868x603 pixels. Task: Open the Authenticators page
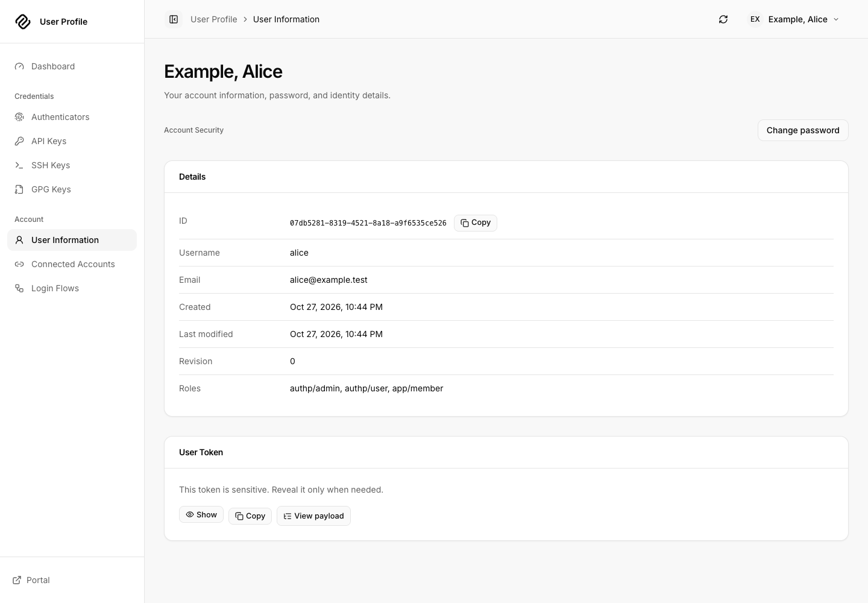tap(72, 117)
